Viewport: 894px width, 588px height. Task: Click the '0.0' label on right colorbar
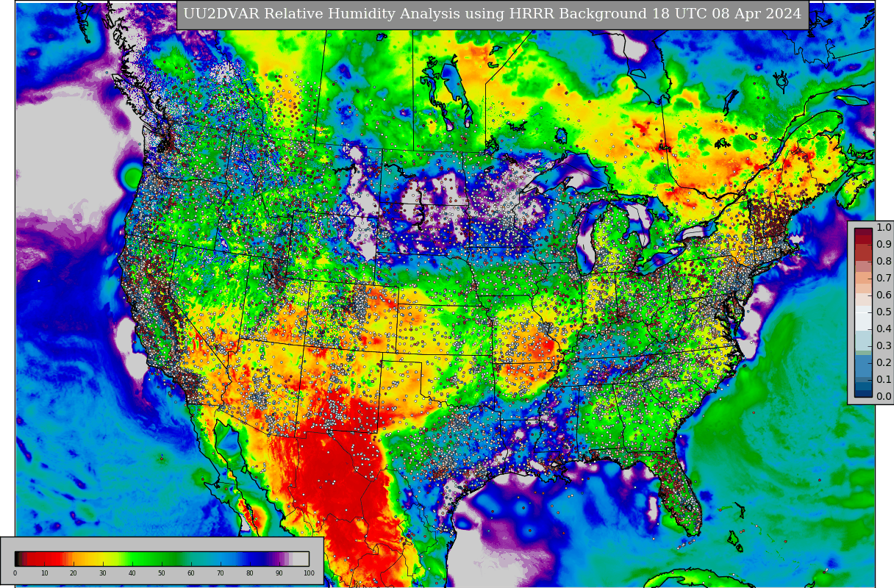click(x=884, y=396)
